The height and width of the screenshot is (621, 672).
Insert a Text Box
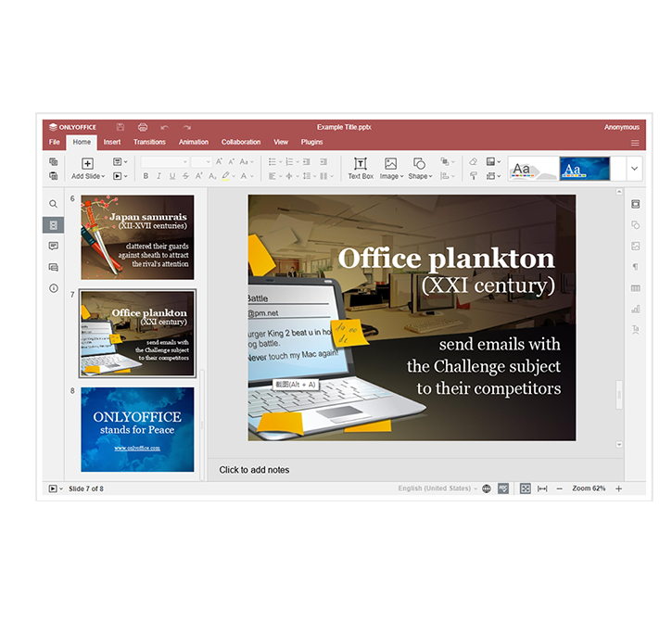click(361, 168)
